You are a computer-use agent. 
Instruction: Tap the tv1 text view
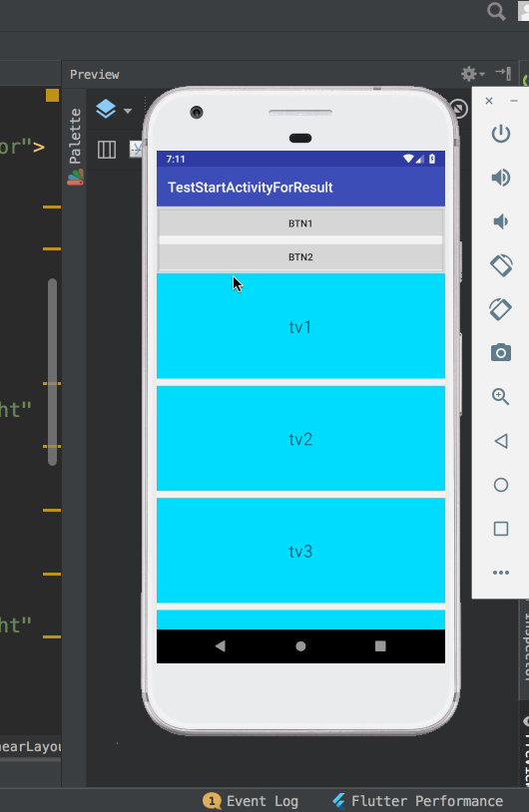pos(300,327)
